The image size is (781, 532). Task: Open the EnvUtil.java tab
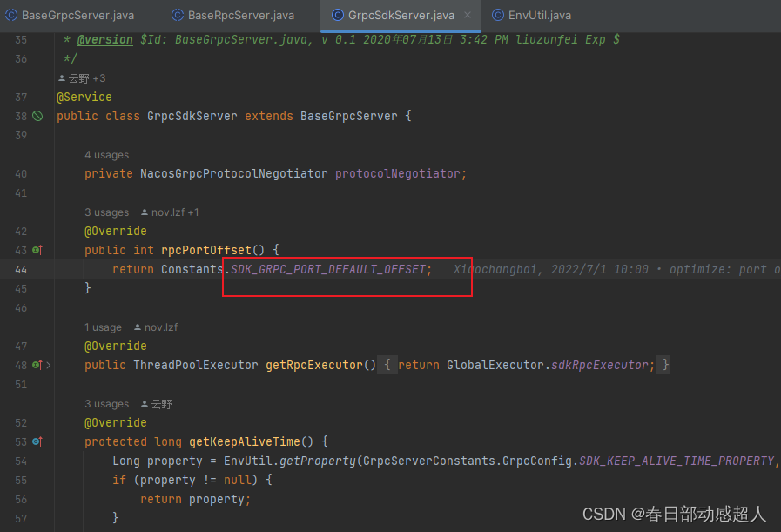[x=531, y=16]
